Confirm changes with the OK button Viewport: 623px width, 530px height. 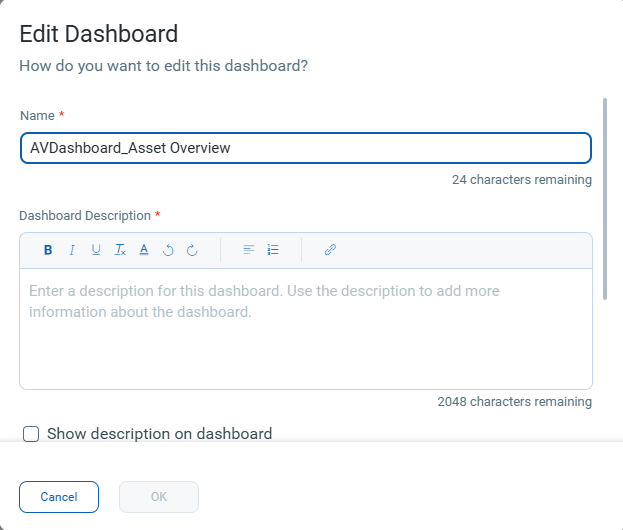[159, 497]
